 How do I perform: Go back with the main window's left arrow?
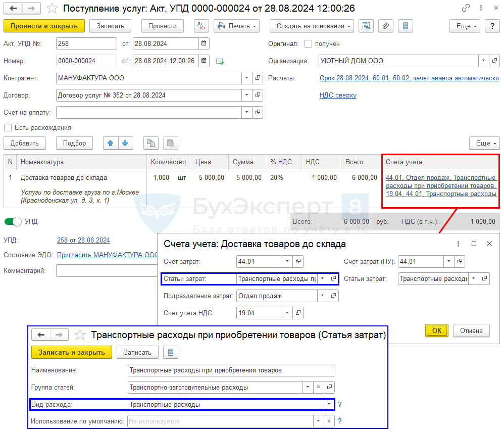point(13,9)
